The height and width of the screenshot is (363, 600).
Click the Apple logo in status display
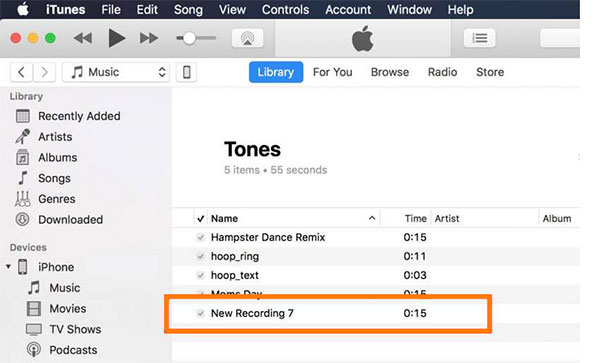pos(362,39)
